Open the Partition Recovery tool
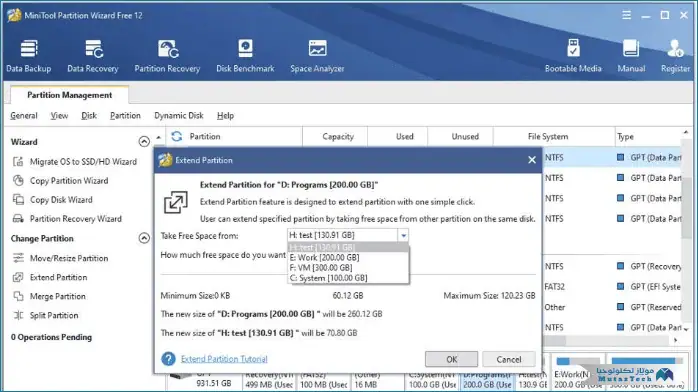 pyautogui.click(x=167, y=56)
